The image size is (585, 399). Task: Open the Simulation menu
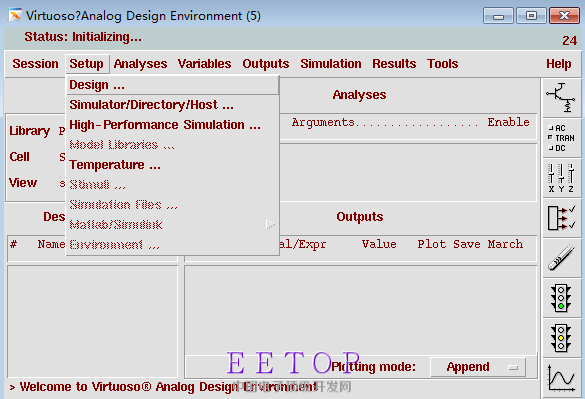click(x=331, y=64)
